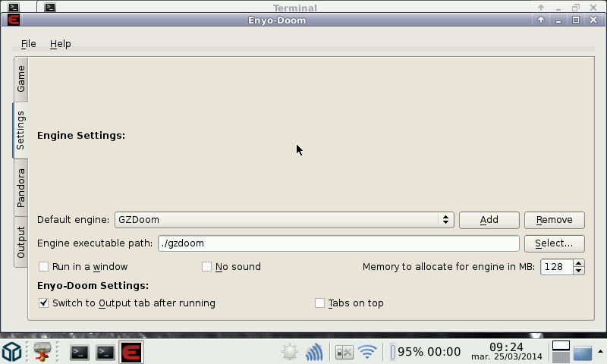
Task: Click the Select... button for executable path
Action: tap(554, 243)
